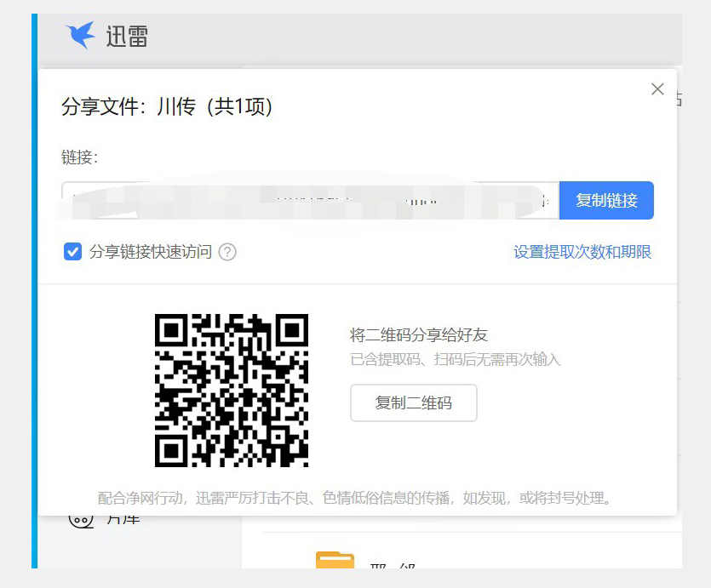Click the 配合净网行动 warning notice
711x588 pixels.
(x=355, y=498)
